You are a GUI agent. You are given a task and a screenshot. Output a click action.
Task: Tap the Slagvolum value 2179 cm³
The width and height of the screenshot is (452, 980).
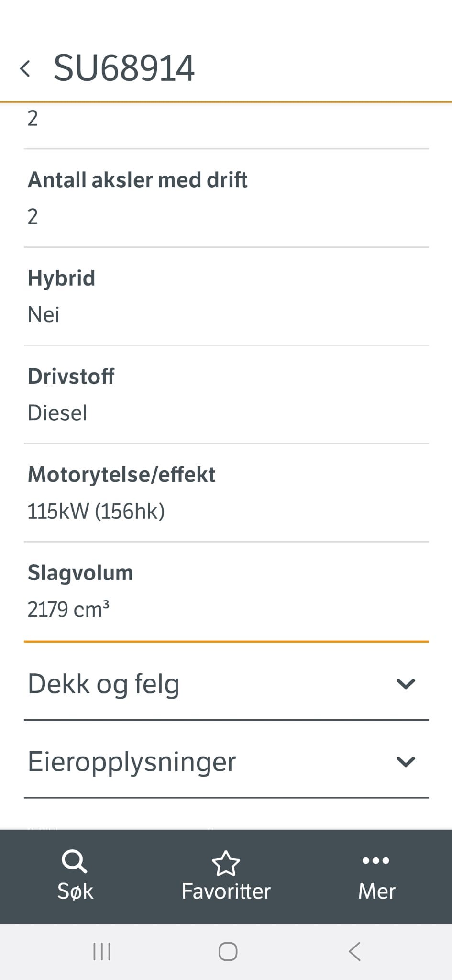point(68,610)
